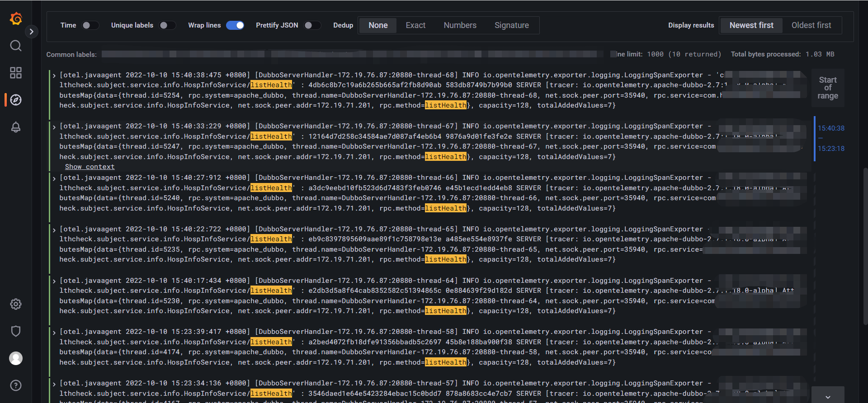Toggle Prettify JSON switch
Viewport: 868px width, 403px height.
point(312,25)
